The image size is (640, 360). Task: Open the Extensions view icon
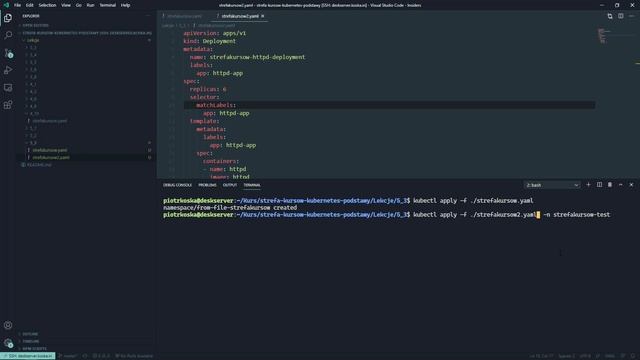tap(8, 105)
